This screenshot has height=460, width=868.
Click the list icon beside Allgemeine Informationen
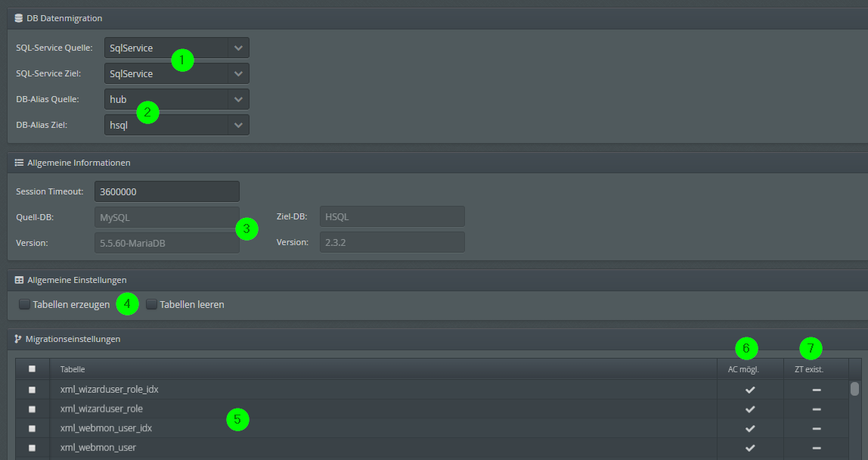(18, 162)
